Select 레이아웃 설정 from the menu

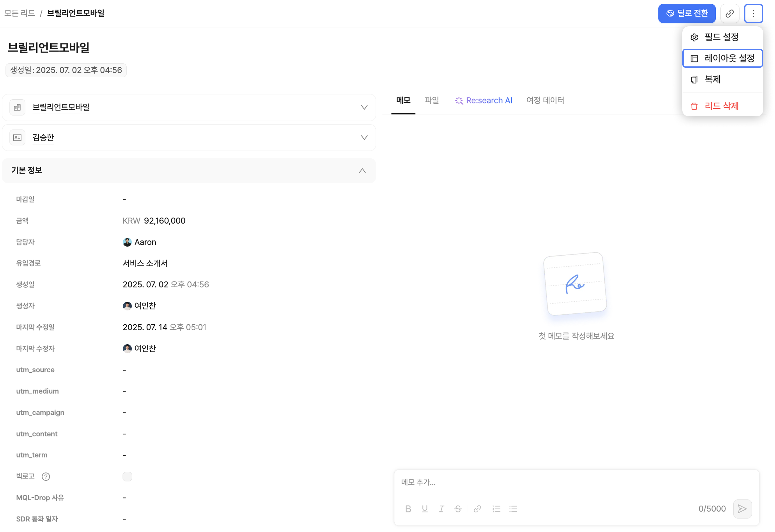point(722,58)
